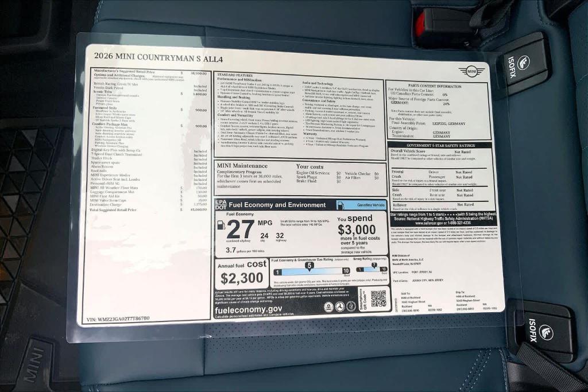588x392 pixels.
Task: Click the 'Rollover' rating row label
Action: click(400, 205)
